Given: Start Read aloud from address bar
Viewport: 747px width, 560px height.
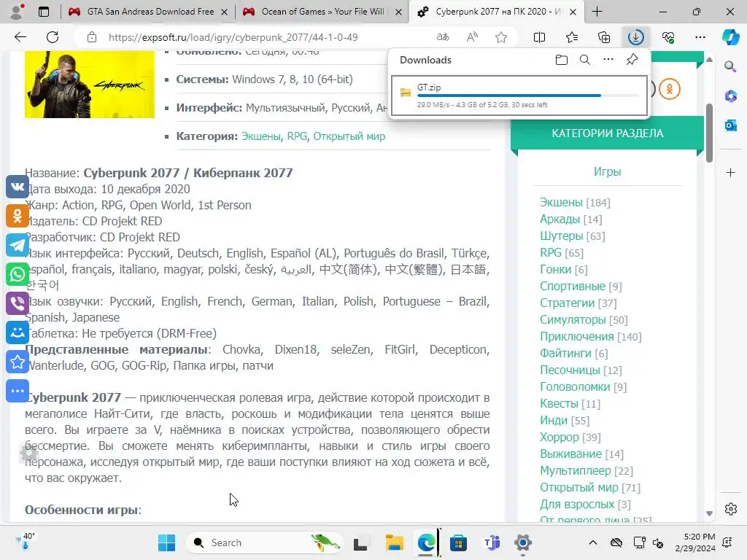Looking at the screenshot, I should pos(472,37).
